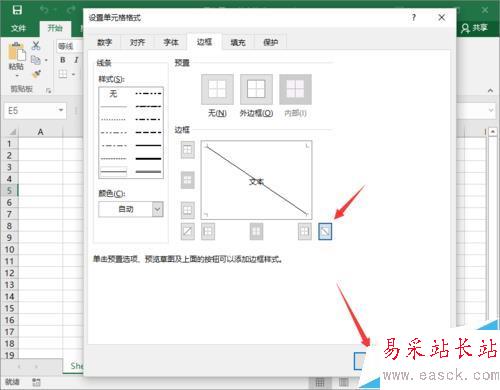This screenshot has width=500, height=390.
Task: Open the Name Box dropdown beside E5
Action: tap(61, 110)
